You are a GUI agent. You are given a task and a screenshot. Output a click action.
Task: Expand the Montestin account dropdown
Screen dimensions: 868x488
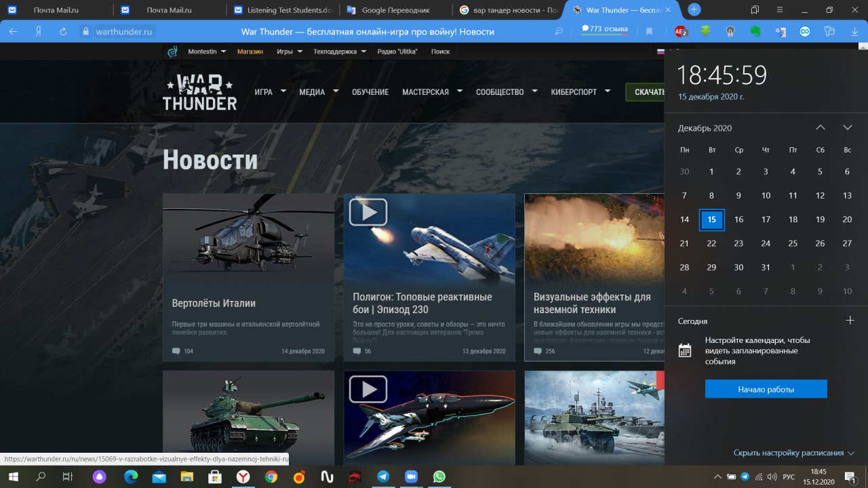click(207, 52)
